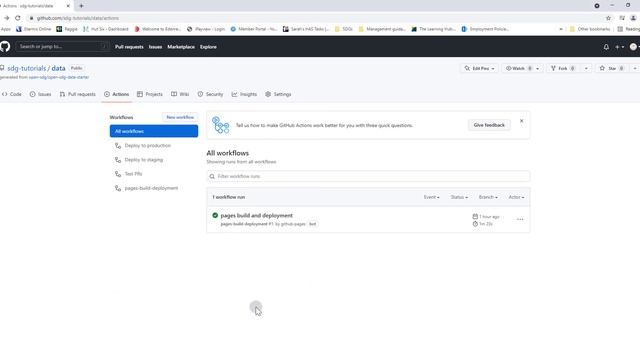Star the repository
Screen dimensions: 640x360
[x=612, y=68]
